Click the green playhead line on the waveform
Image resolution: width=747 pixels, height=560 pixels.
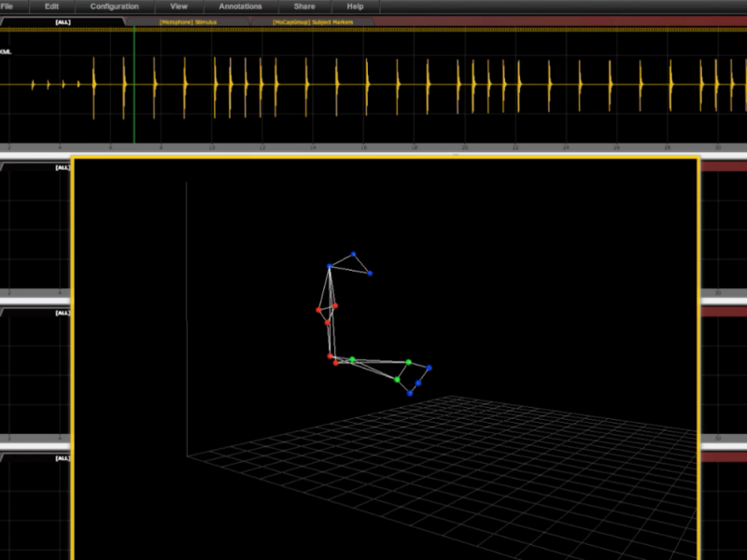click(134, 85)
